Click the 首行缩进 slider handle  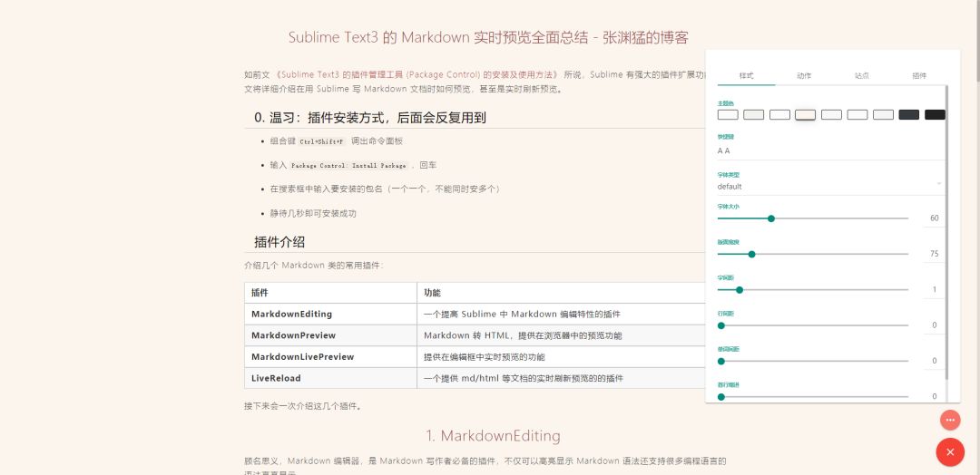(721, 396)
